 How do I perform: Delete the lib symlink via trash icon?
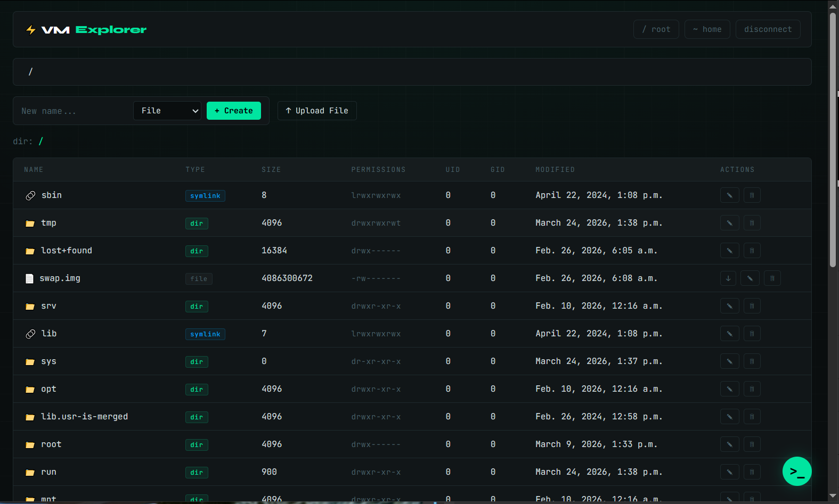pyautogui.click(x=752, y=334)
